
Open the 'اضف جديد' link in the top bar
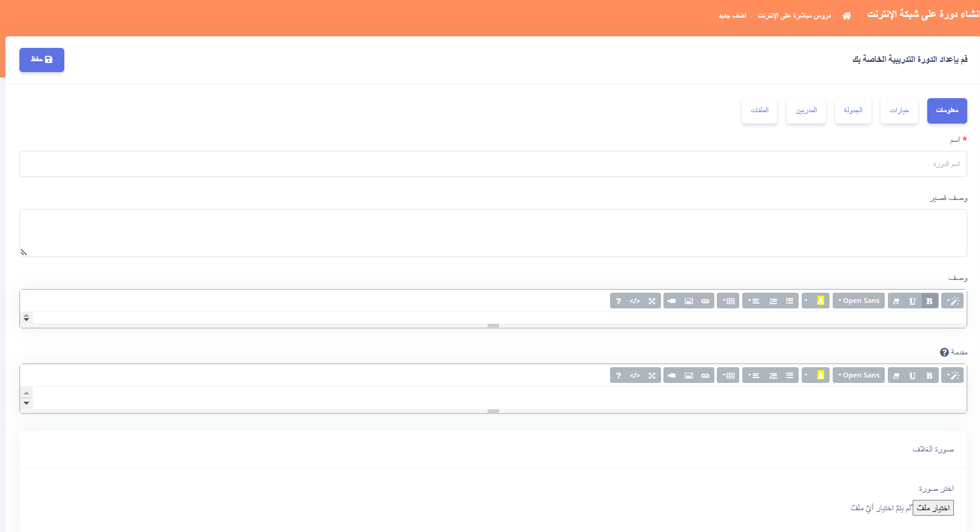coord(732,16)
